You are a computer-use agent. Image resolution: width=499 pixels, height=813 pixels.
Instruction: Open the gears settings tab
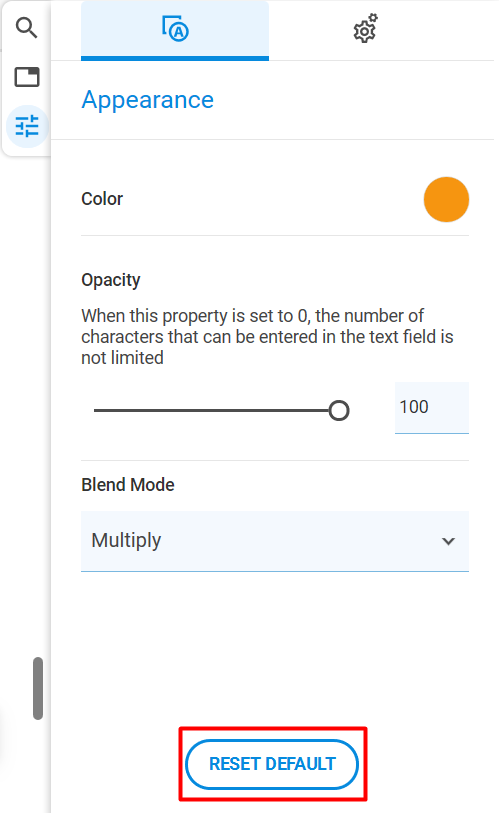coord(365,29)
